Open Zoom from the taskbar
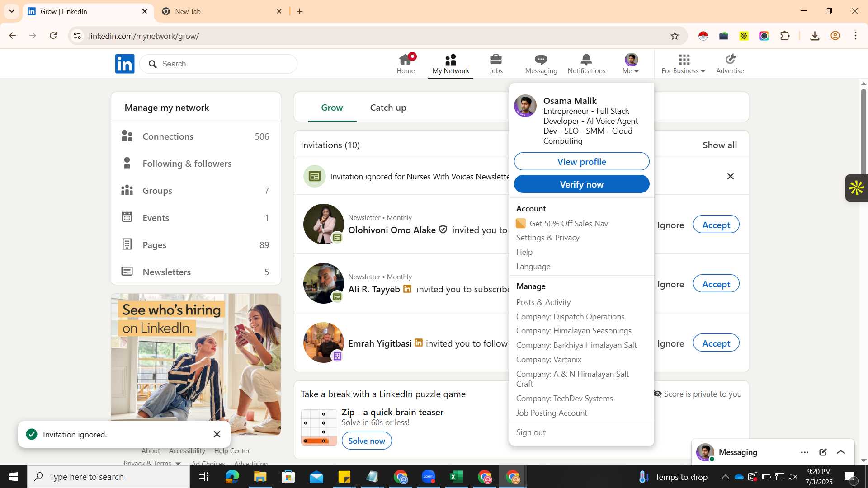868x488 pixels. pos(429,477)
